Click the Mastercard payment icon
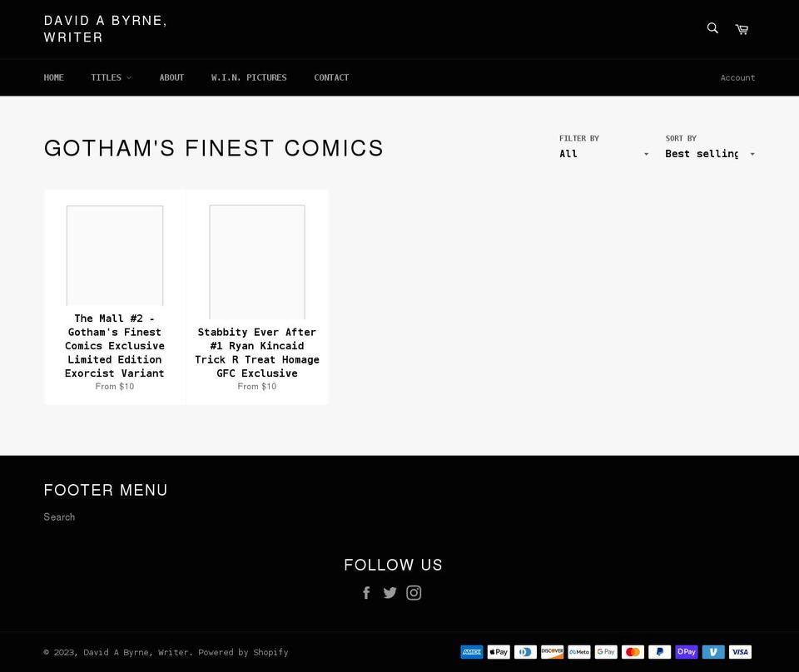The width and height of the screenshot is (799, 672). pos(633,652)
